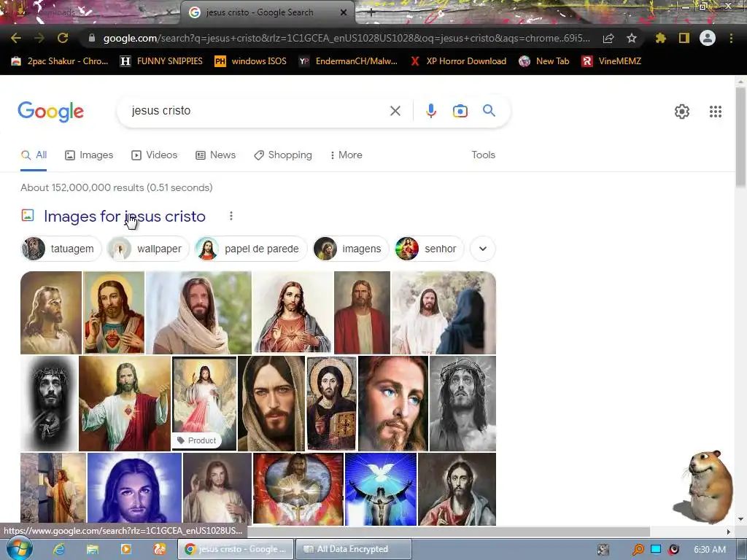Screen dimensions: 747x560
Task: Open Images for jesus cristo link
Action: pos(125,216)
